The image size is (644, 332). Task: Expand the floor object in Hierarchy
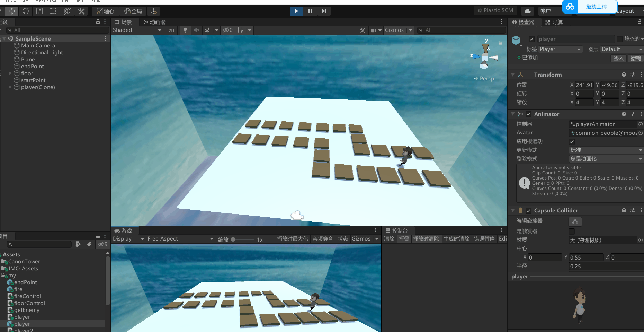10,73
